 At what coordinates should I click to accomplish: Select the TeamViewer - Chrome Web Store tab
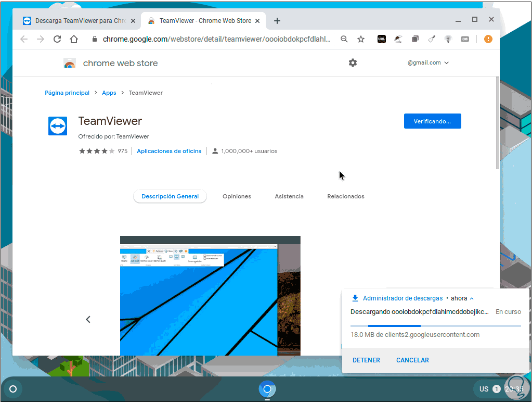click(x=203, y=21)
